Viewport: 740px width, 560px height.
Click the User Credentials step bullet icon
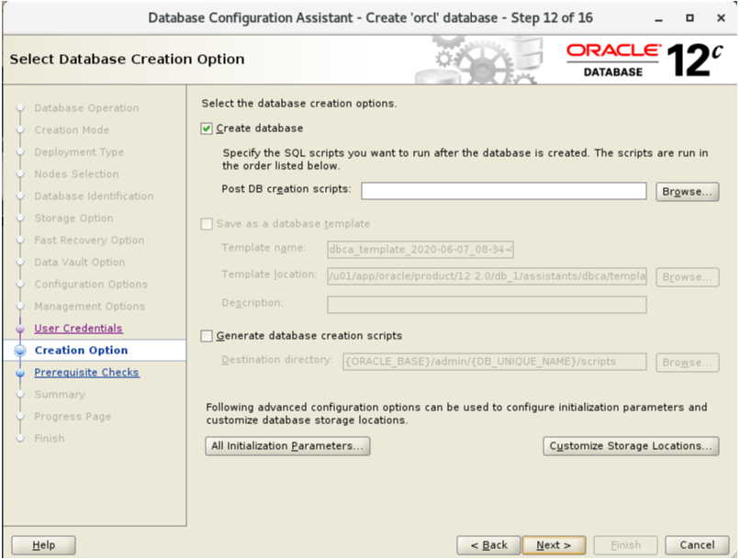point(20,329)
